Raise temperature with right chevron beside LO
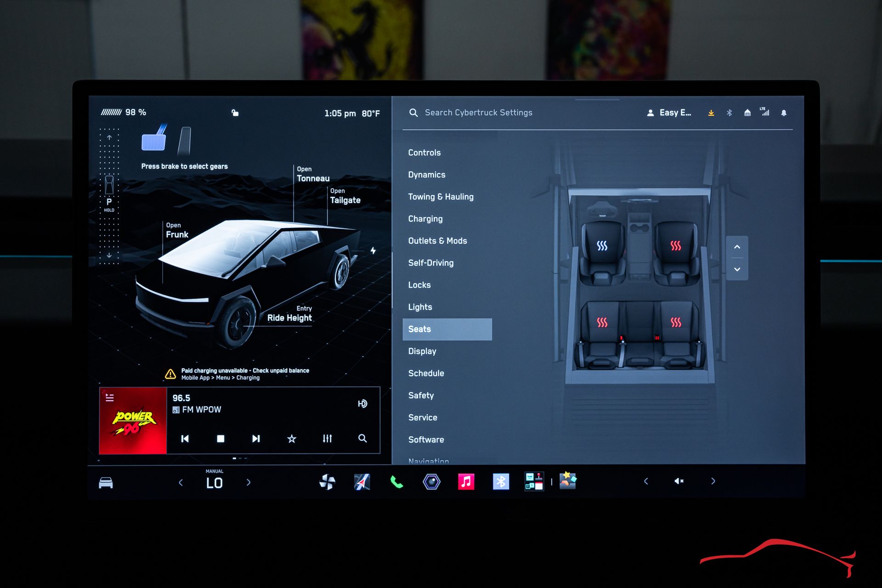Viewport: 882px width, 588px height. [x=249, y=482]
